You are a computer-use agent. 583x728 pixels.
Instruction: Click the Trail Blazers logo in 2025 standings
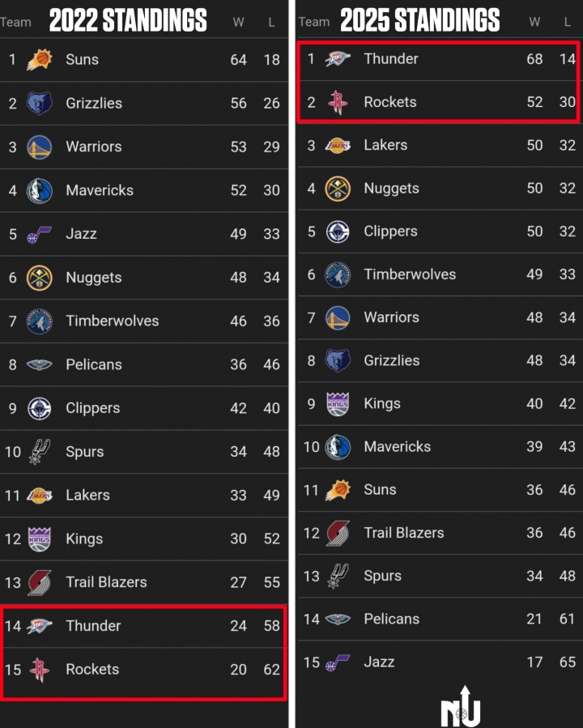pos(338,533)
